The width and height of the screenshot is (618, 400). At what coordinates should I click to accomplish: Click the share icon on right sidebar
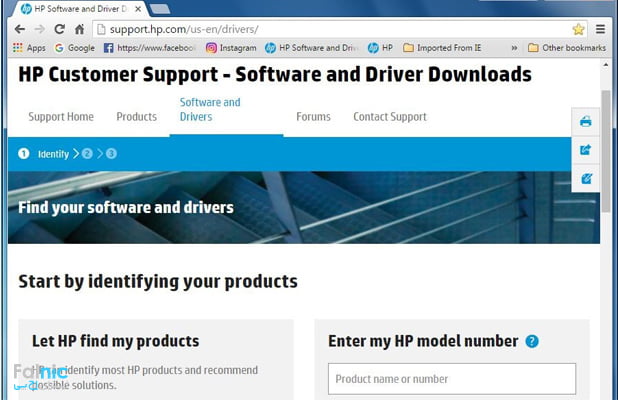point(586,150)
